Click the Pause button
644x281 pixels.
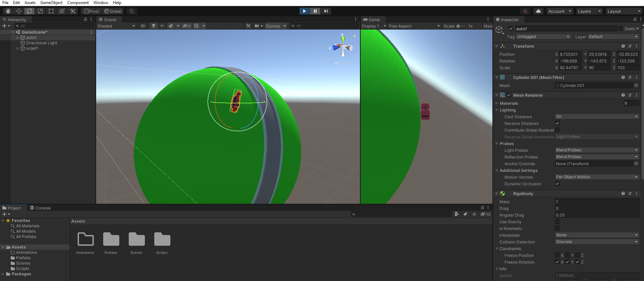click(315, 11)
